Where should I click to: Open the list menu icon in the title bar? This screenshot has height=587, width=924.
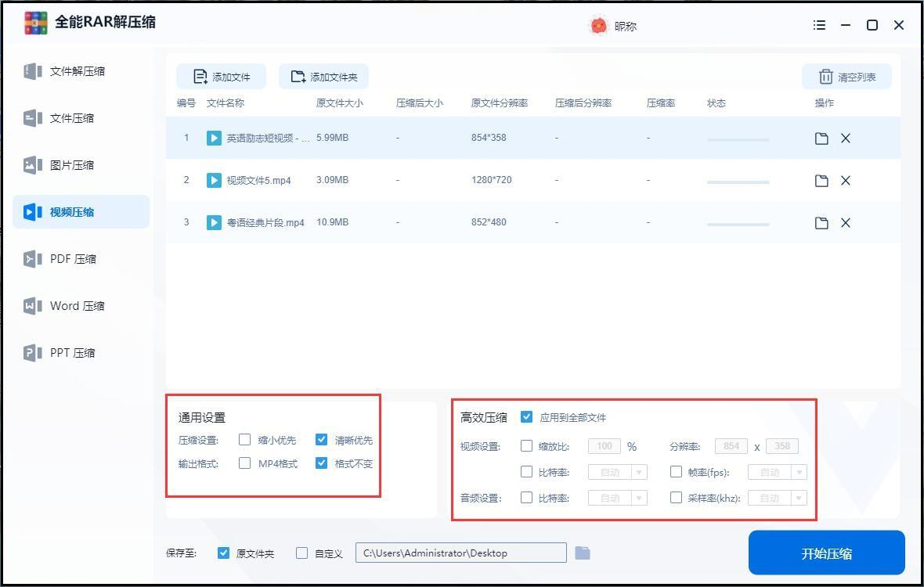pyautogui.click(x=819, y=25)
